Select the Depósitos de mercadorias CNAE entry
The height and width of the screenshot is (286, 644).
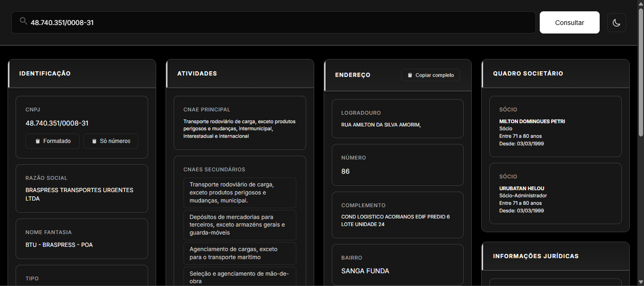(x=240, y=225)
